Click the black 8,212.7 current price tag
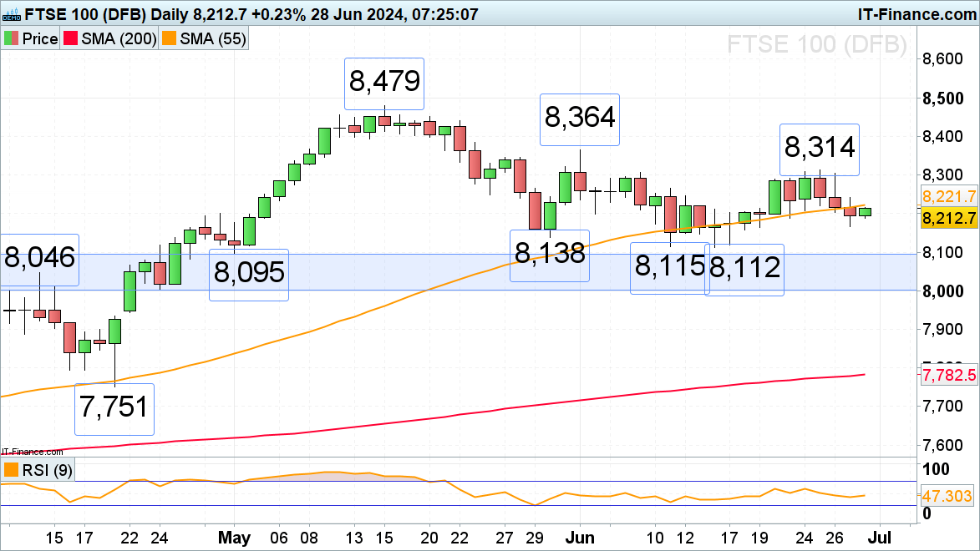This screenshot has height=551, width=980. click(948, 219)
